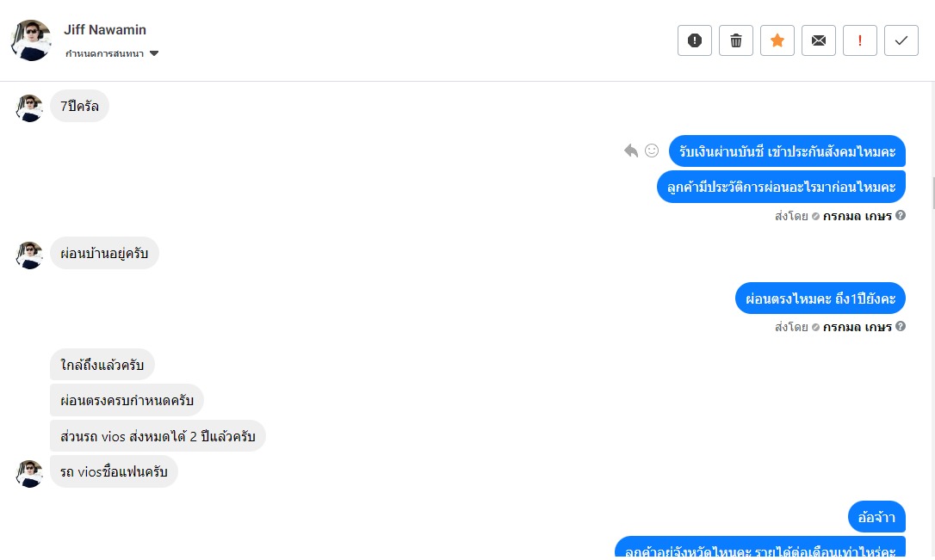Click the lower question mark near second ส่งโดย
935x560 pixels.
901,326
